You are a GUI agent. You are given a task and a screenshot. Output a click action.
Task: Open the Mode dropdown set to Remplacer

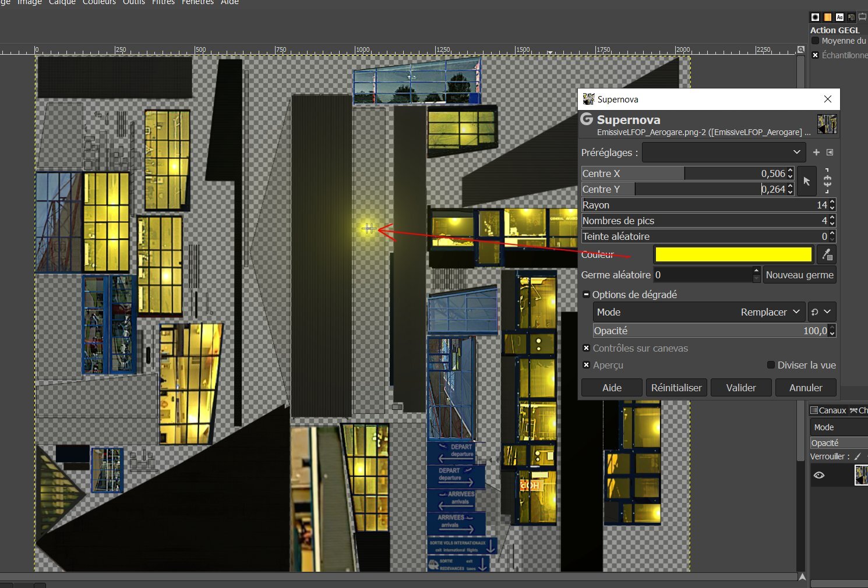pos(699,312)
